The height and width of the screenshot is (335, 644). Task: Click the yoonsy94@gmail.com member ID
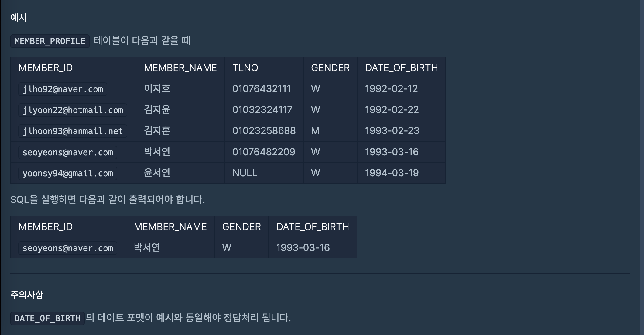tap(68, 173)
